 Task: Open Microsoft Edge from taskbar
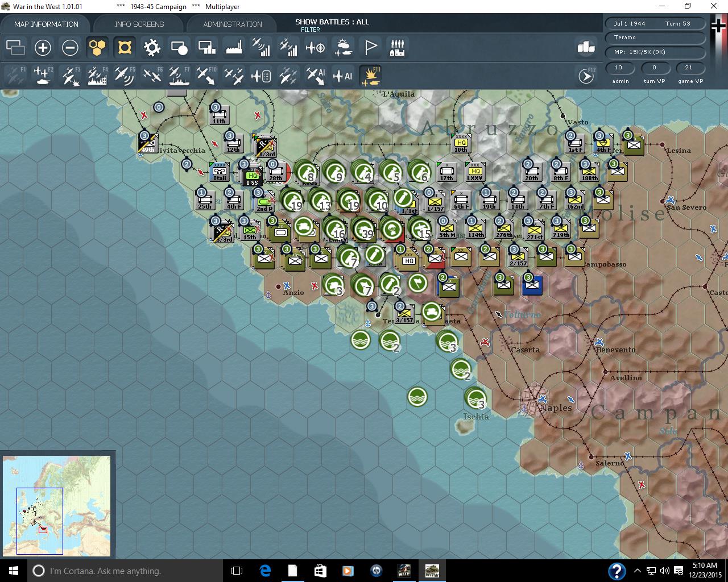pyautogui.click(x=265, y=571)
